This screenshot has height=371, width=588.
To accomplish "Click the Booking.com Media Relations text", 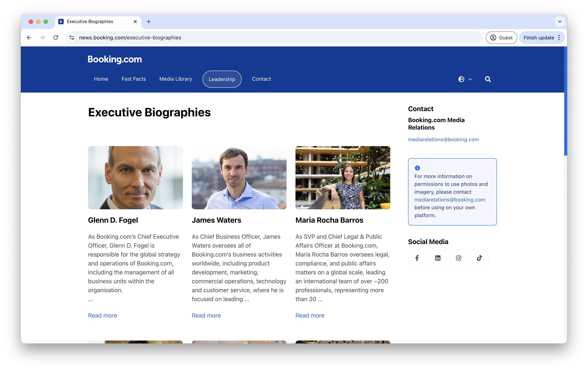I will (436, 124).
